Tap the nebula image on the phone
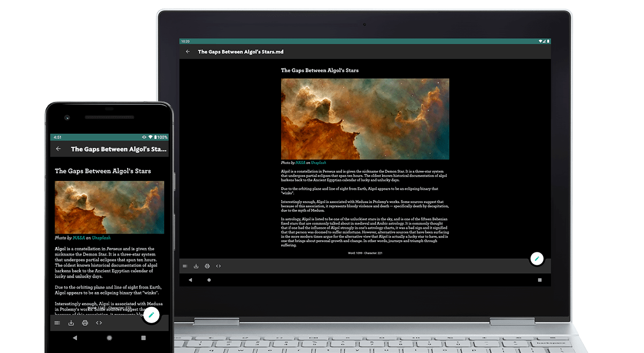Image resolution: width=644 pixels, height=353 pixels. pyautogui.click(x=110, y=207)
